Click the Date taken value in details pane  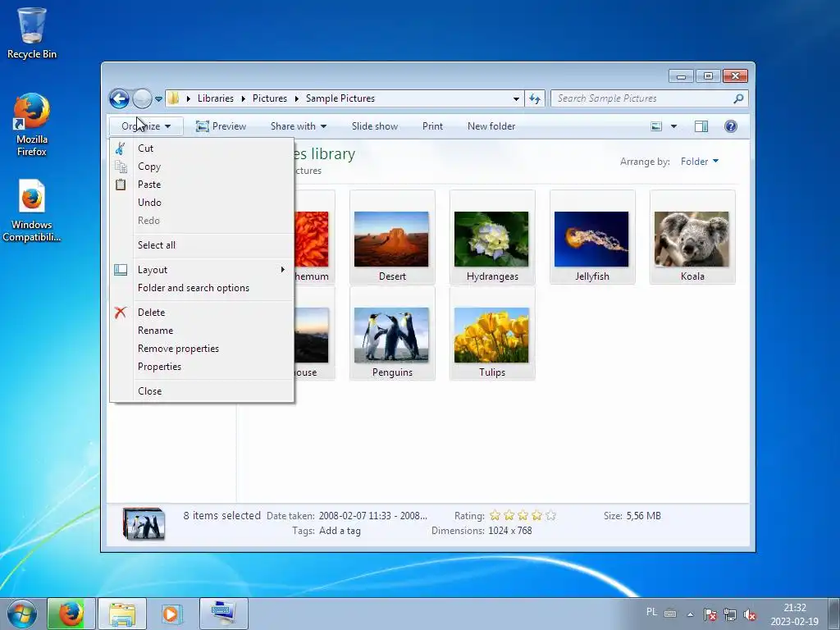373,516
